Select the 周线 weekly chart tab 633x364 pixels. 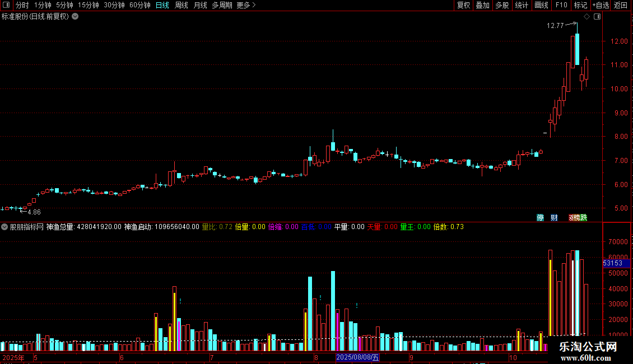tap(181, 5)
